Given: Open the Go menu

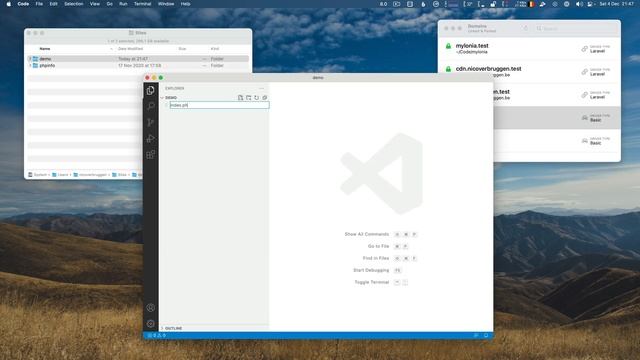Looking at the screenshot, I should tap(109, 4).
